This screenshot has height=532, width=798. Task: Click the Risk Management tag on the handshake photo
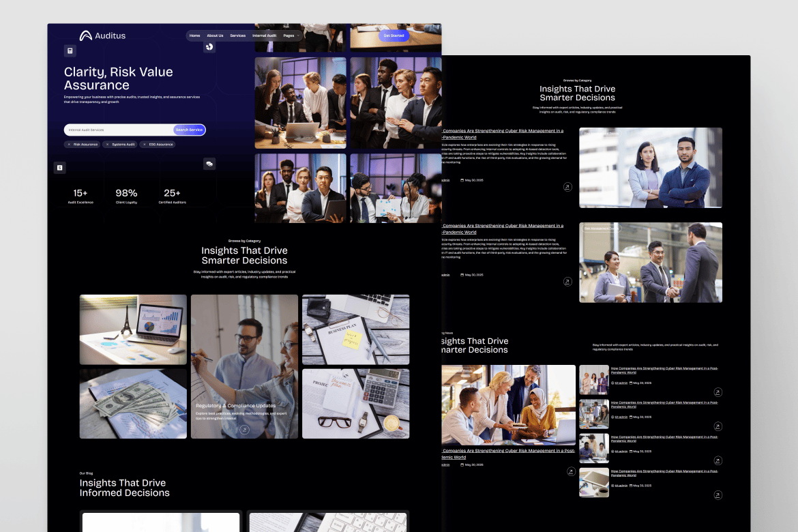pyautogui.click(x=601, y=228)
